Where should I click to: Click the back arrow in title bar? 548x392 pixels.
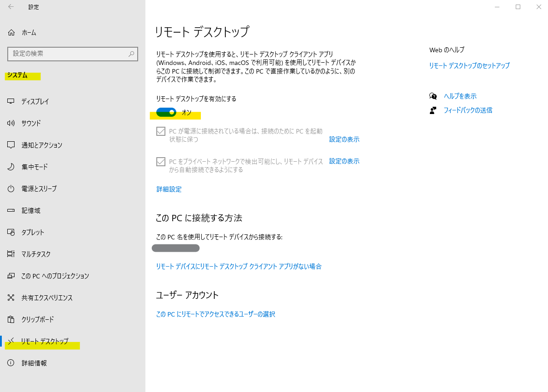coord(11,7)
